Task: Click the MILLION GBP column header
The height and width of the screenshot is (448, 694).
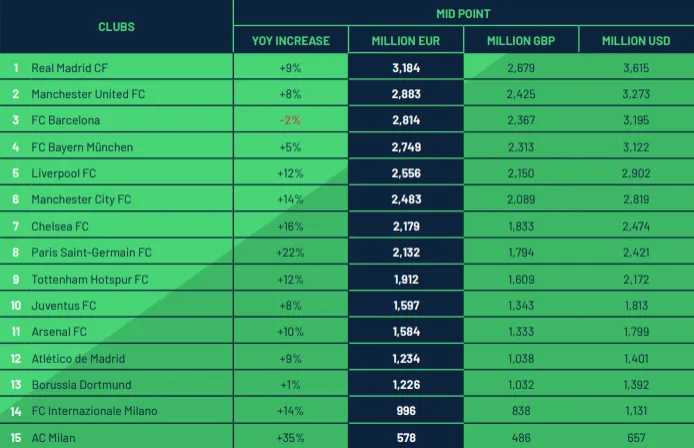Action: (x=521, y=41)
